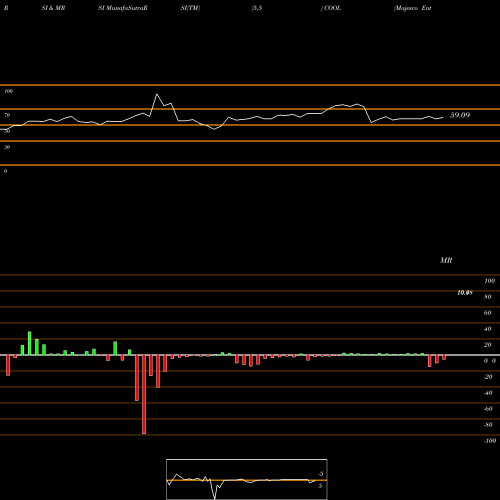500x500 pixels.
Task: Click the current RSI value 59.09
Action: click(x=460, y=115)
